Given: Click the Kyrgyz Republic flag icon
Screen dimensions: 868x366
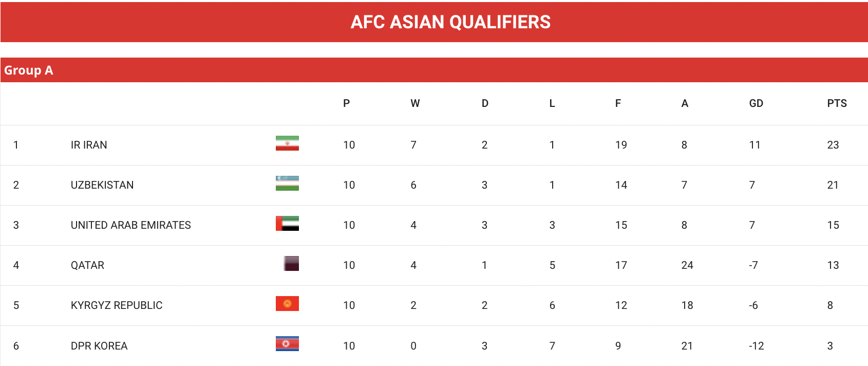Looking at the screenshot, I should click(x=287, y=303).
